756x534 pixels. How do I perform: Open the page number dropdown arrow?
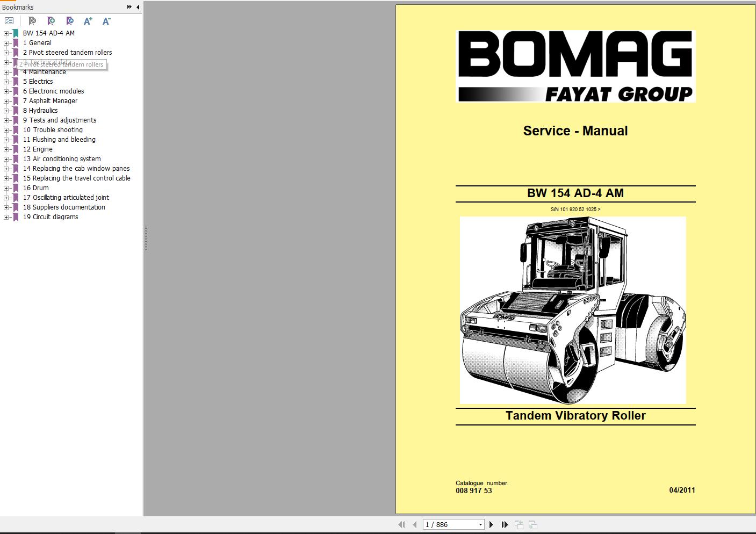(x=480, y=525)
